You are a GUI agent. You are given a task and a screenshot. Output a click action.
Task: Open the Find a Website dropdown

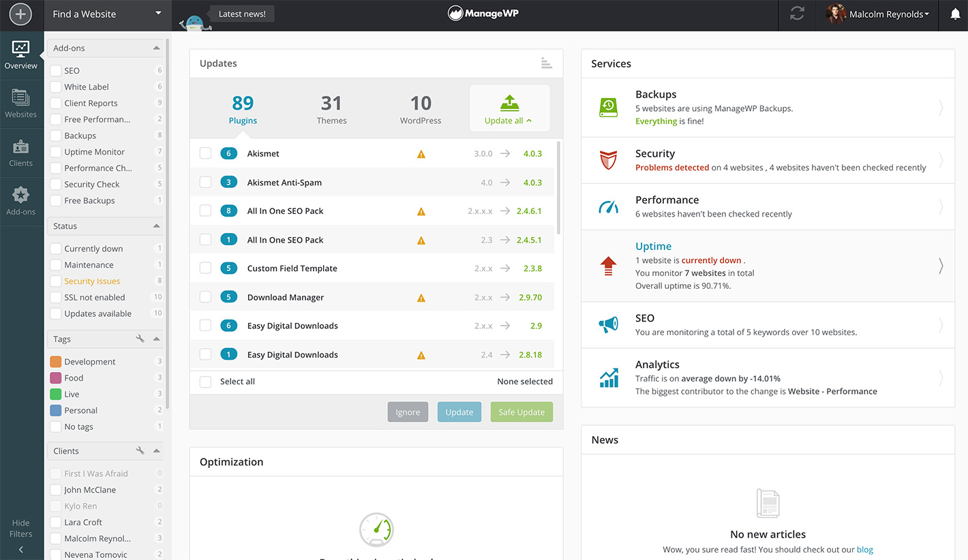coord(107,14)
